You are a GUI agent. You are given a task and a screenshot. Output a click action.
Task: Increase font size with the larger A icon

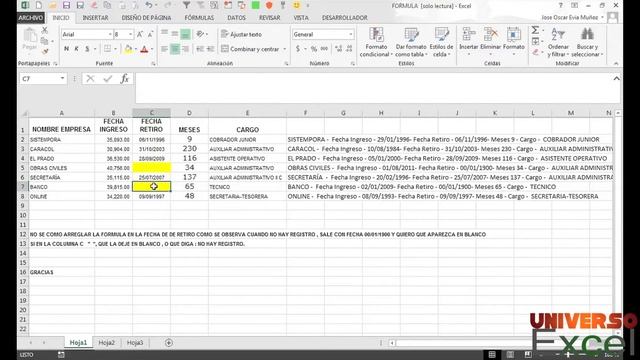coord(140,34)
